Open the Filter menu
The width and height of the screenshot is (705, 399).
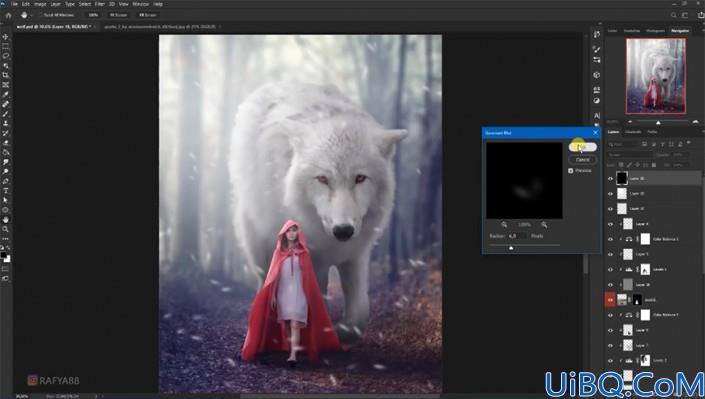(x=99, y=4)
